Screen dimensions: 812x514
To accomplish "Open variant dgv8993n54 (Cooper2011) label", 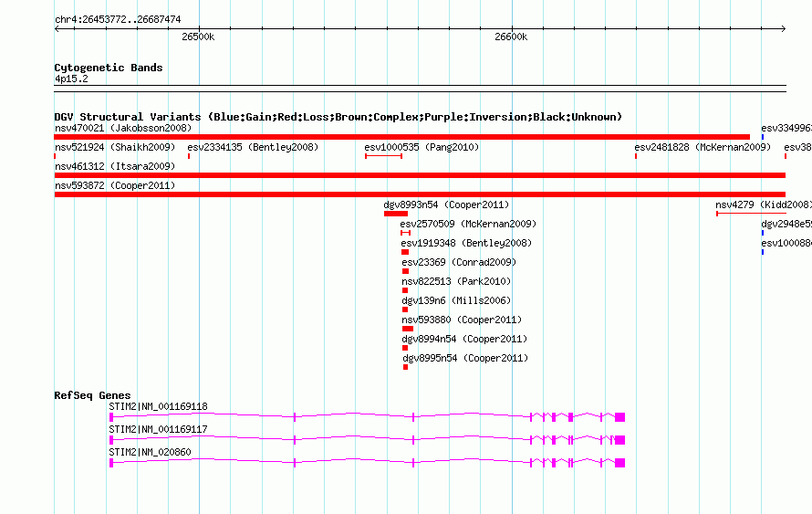I will pyautogui.click(x=446, y=205).
